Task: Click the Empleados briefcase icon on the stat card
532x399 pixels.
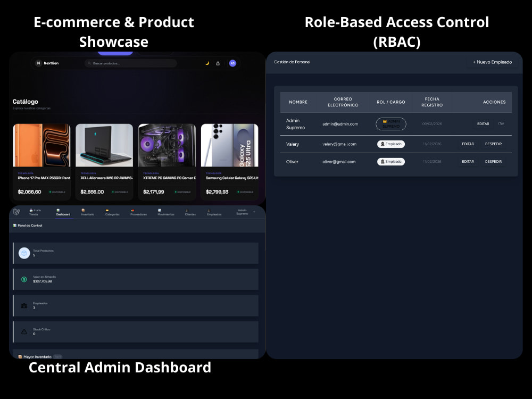Action: (x=24, y=306)
